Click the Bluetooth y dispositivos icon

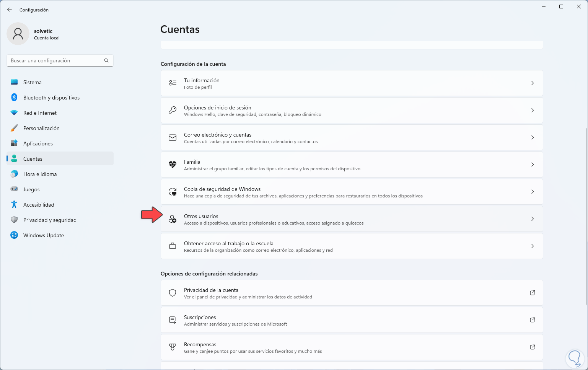pyautogui.click(x=14, y=98)
